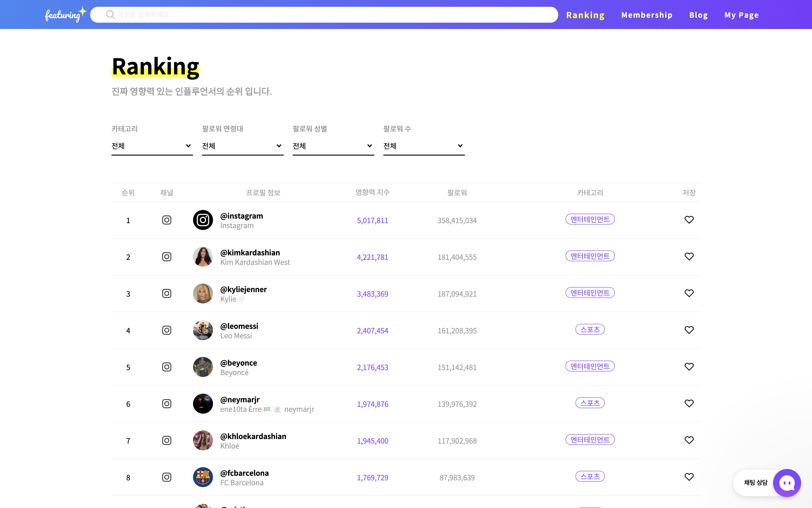The height and width of the screenshot is (508, 812).
Task: Save @beyonce with the heart icon
Action: (689, 366)
